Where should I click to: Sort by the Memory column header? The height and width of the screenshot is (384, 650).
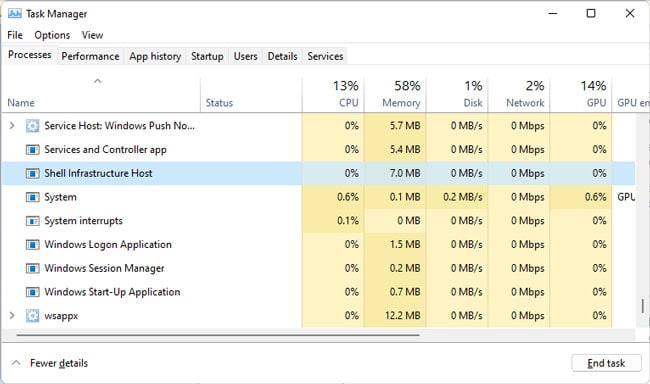pyautogui.click(x=395, y=95)
